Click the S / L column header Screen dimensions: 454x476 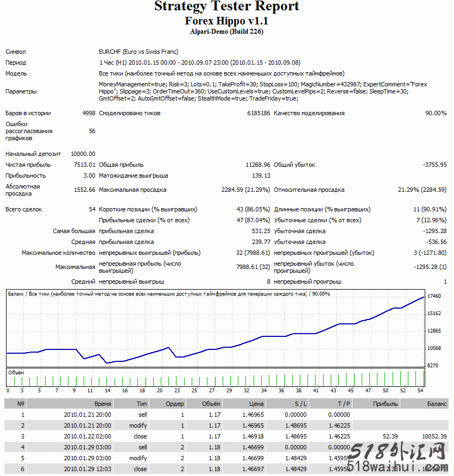299,404
